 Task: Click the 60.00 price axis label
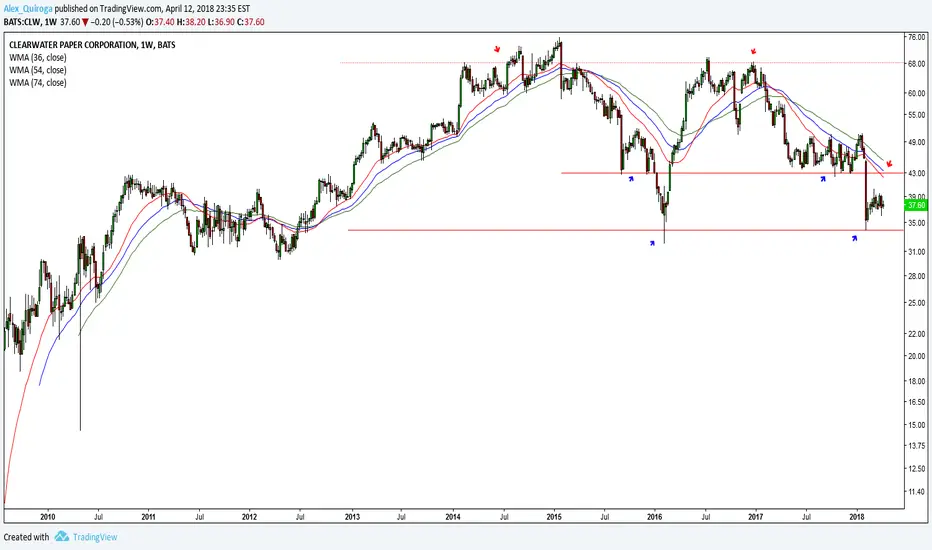[917, 93]
